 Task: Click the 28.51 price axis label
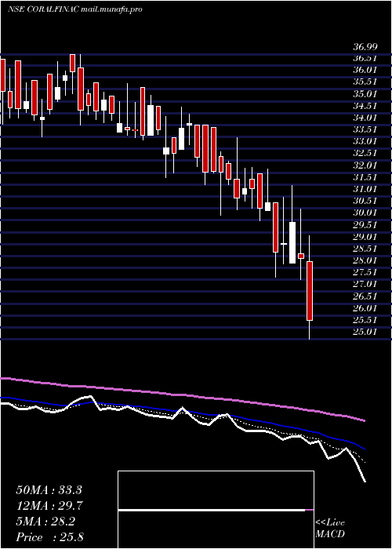click(364, 249)
